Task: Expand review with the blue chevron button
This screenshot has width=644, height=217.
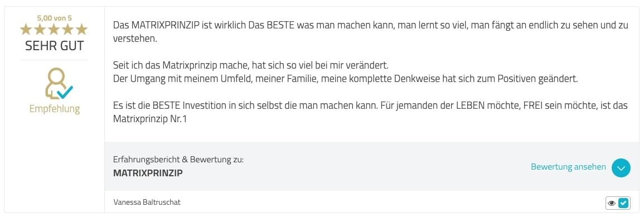Action: click(x=621, y=168)
